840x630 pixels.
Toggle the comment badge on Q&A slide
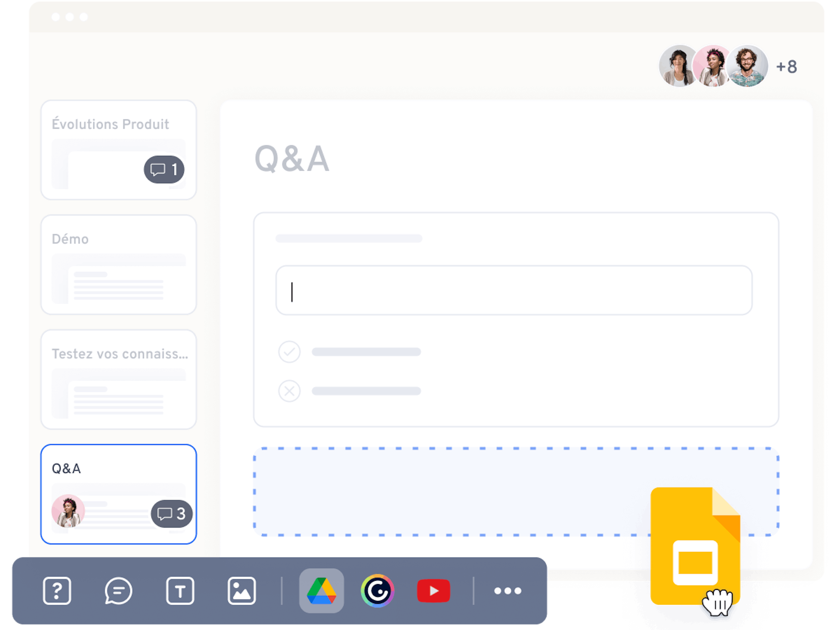click(171, 513)
